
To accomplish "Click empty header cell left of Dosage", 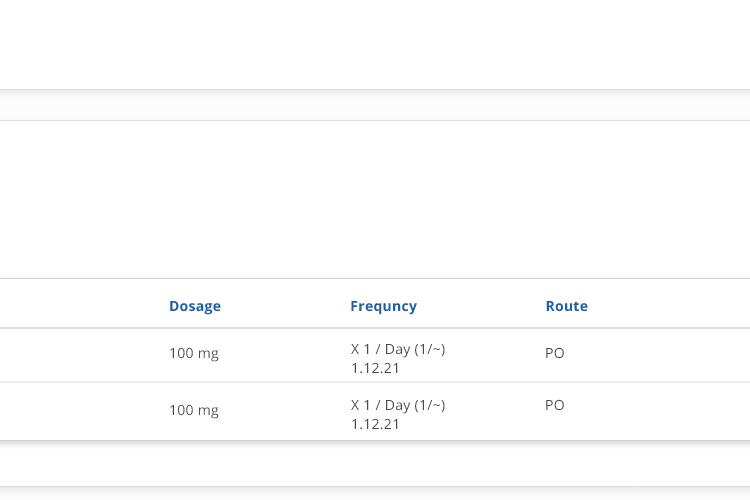I will (81, 303).
